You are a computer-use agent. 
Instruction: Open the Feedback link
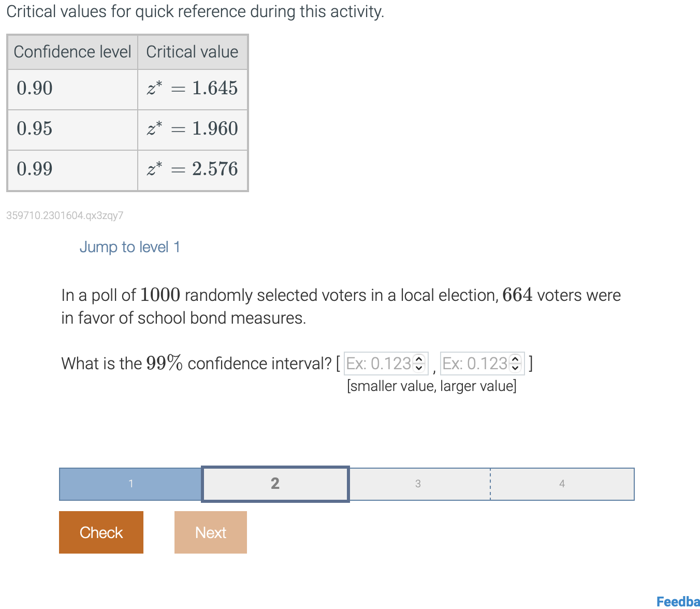point(677,601)
